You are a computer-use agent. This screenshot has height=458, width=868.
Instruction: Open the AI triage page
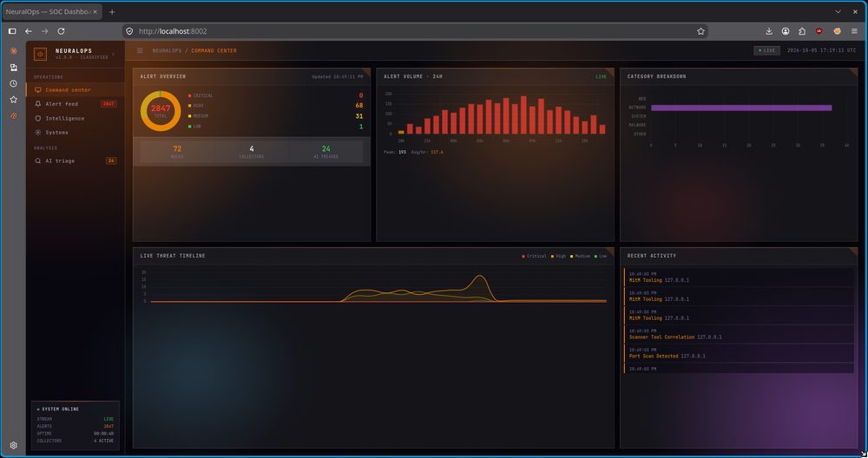pyautogui.click(x=76, y=161)
